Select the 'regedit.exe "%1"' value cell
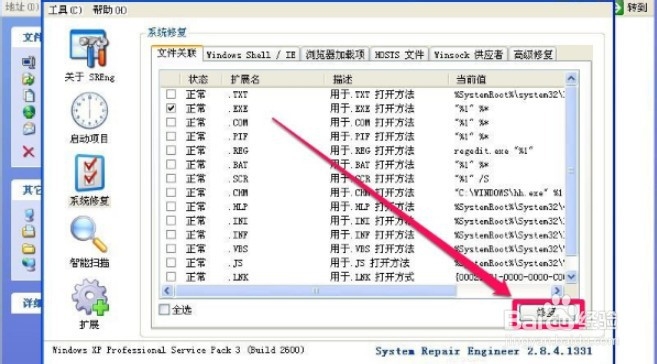657x364 pixels. coord(493,150)
